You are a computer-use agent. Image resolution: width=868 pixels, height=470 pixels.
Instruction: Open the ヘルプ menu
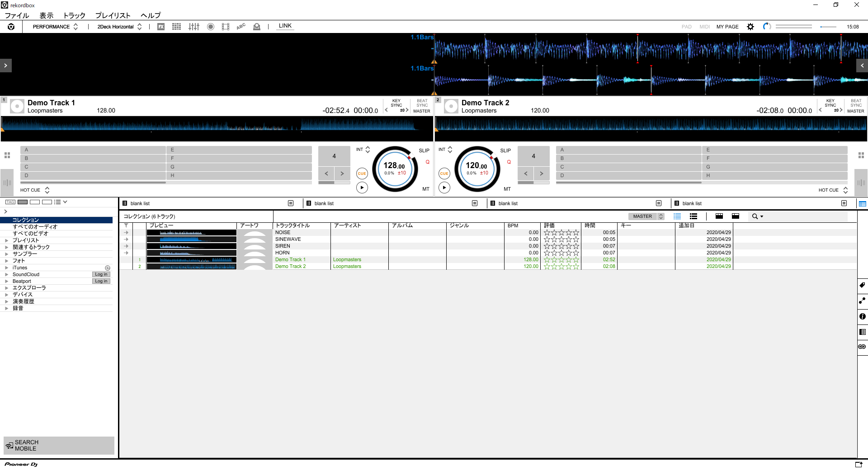(x=151, y=15)
